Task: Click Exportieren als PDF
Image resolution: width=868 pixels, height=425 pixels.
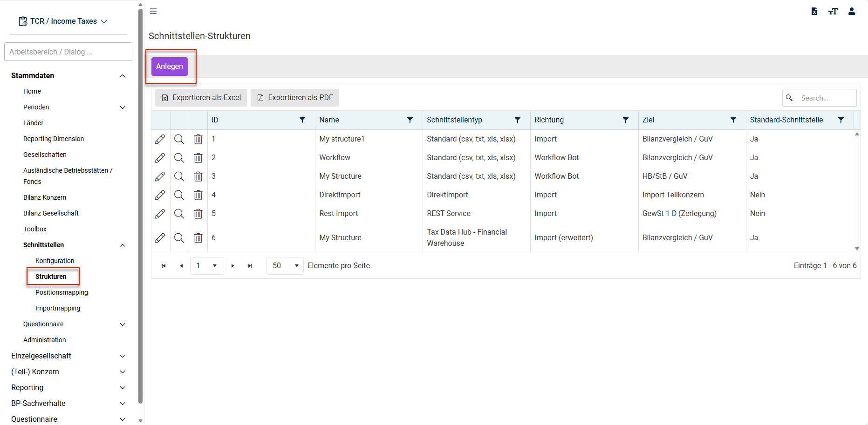Action: 295,98
